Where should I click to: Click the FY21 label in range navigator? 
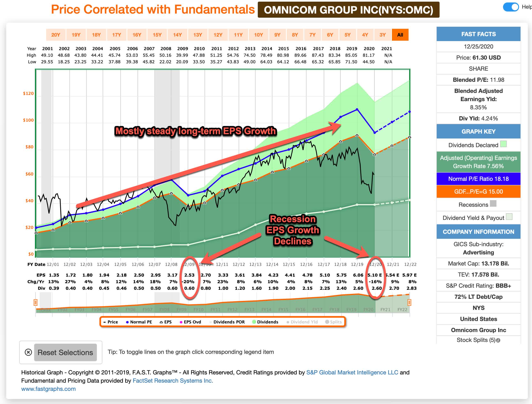[x=385, y=310]
